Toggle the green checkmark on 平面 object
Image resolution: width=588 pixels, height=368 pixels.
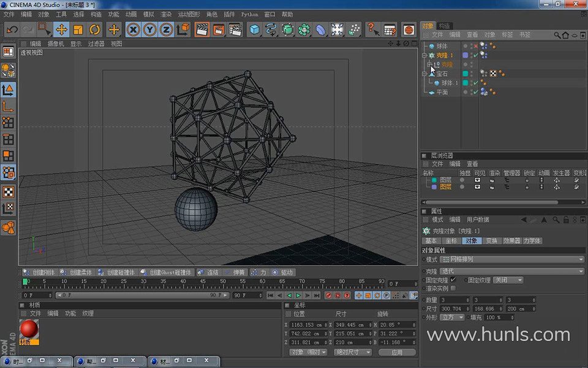coord(475,92)
